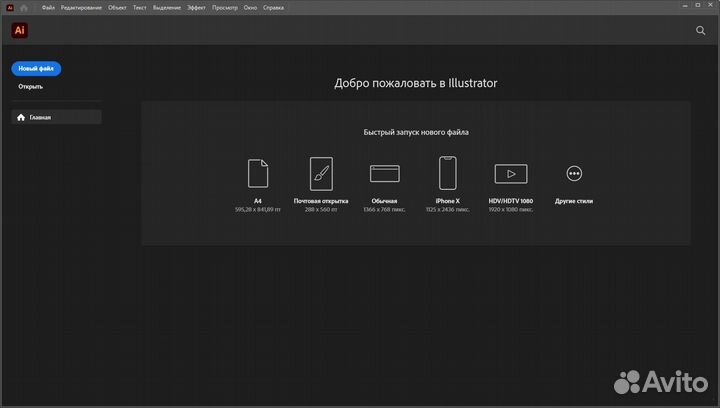Choose the HDV/HDTV 1080 preset icon

pos(511,174)
